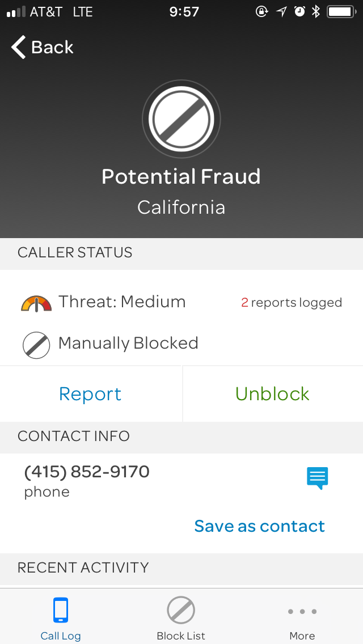Screen dimensions: 363x644
Task: Tap the Bluetooth icon in status bar
Action: 316,12
